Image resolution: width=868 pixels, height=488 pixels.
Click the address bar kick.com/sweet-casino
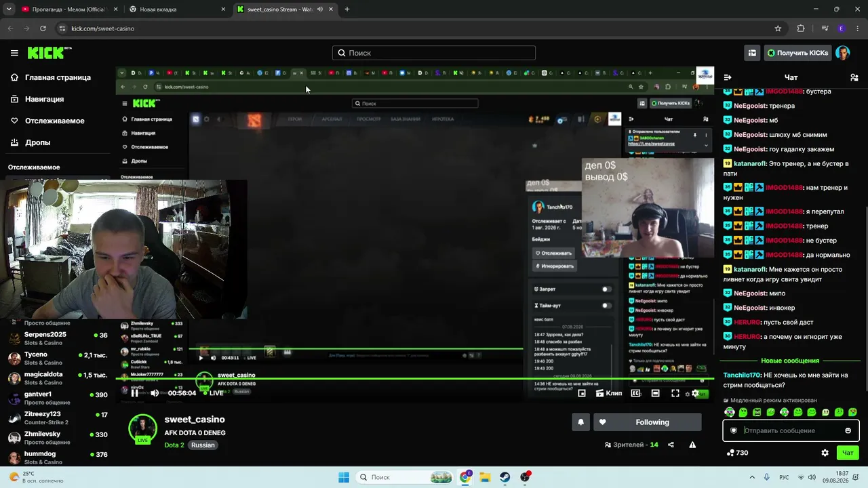(103, 28)
